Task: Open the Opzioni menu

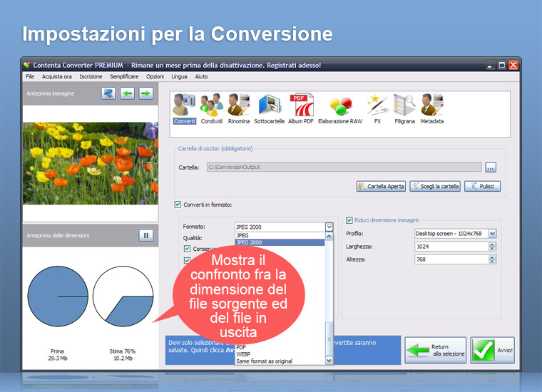Action: tap(155, 77)
